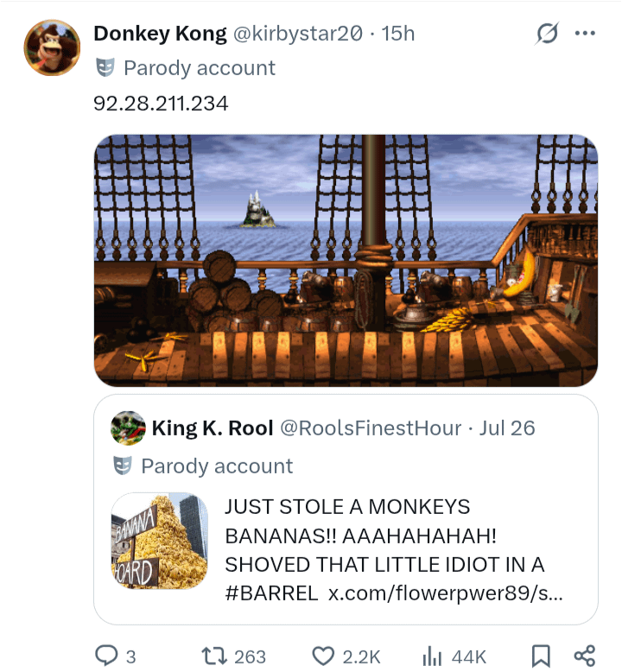Like the tweet with heart icon
622x672 pixels.
[x=323, y=656]
